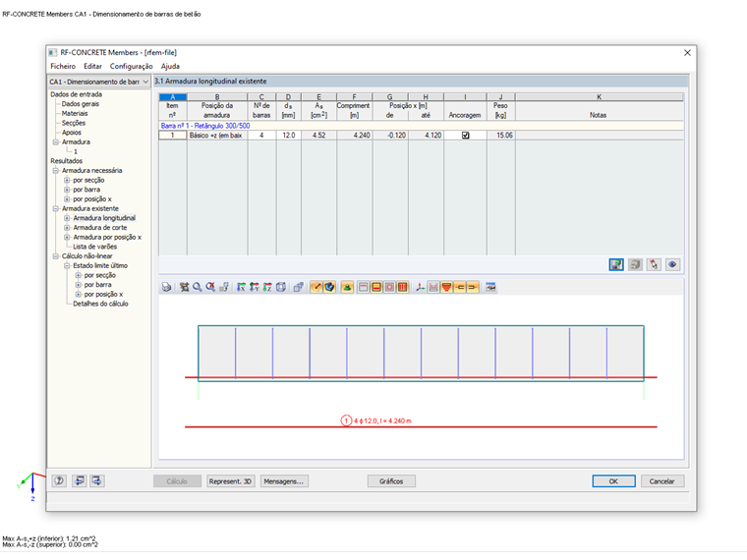Viewport: 747px width, 560px height.
Task: Expand the Armadura de corte node
Action: [x=67, y=228]
